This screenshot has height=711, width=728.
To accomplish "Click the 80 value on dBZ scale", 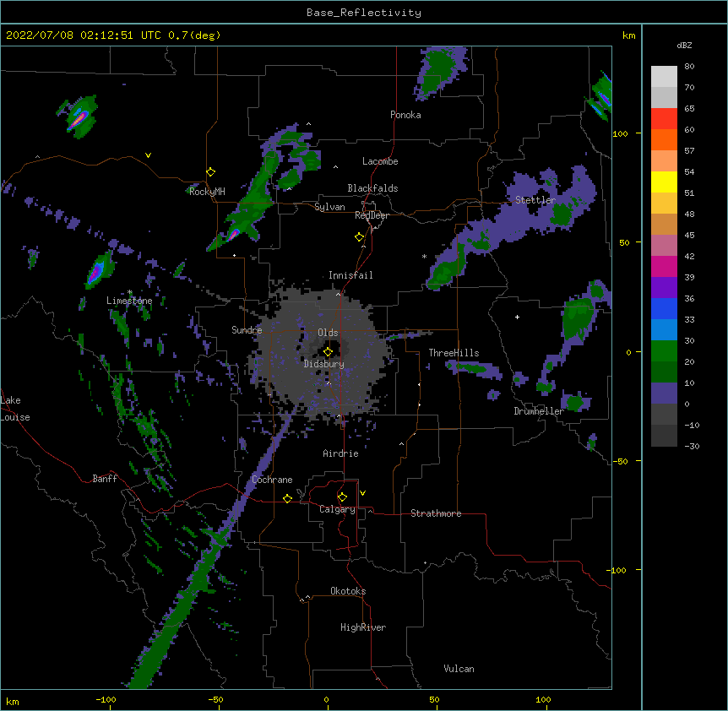I will pos(689,67).
